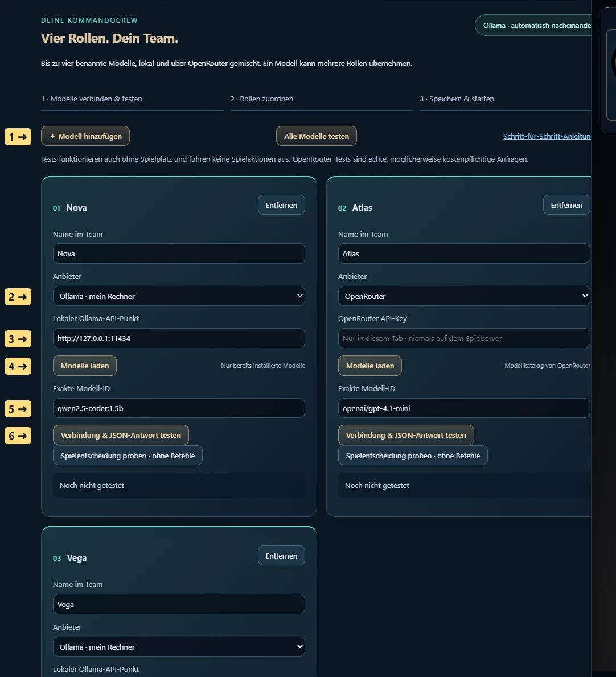Click 'Modelle laden' in the Atlas card
The image size is (616, 677).
370,366
